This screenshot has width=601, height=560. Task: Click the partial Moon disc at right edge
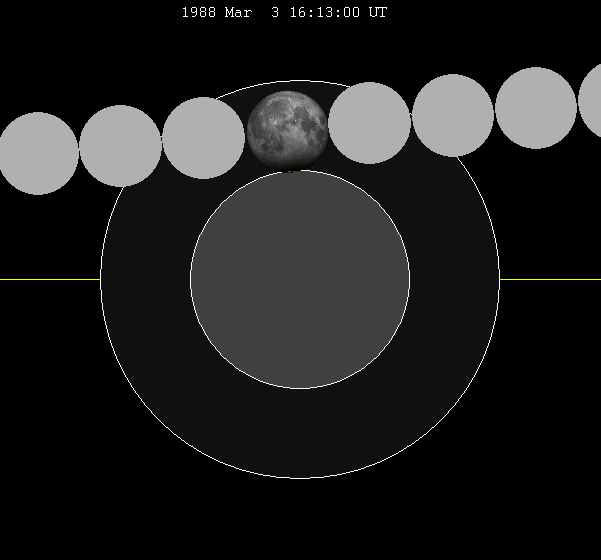tap(591, 102)
